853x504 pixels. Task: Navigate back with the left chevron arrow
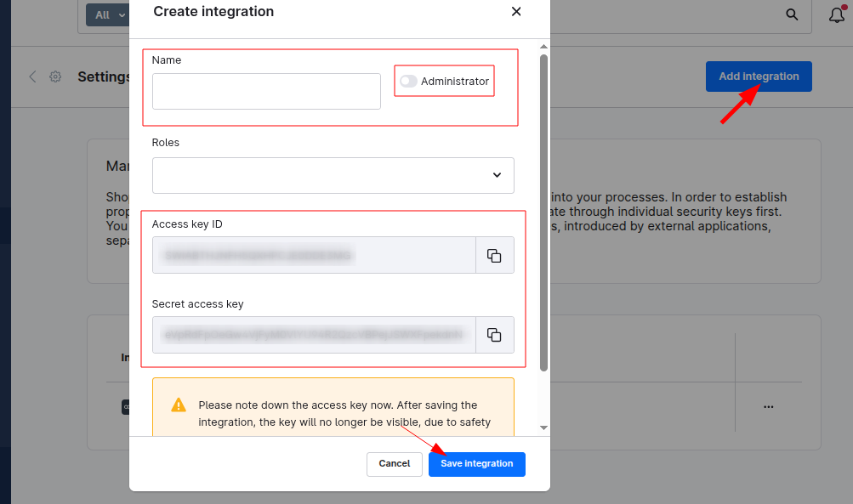32,76
